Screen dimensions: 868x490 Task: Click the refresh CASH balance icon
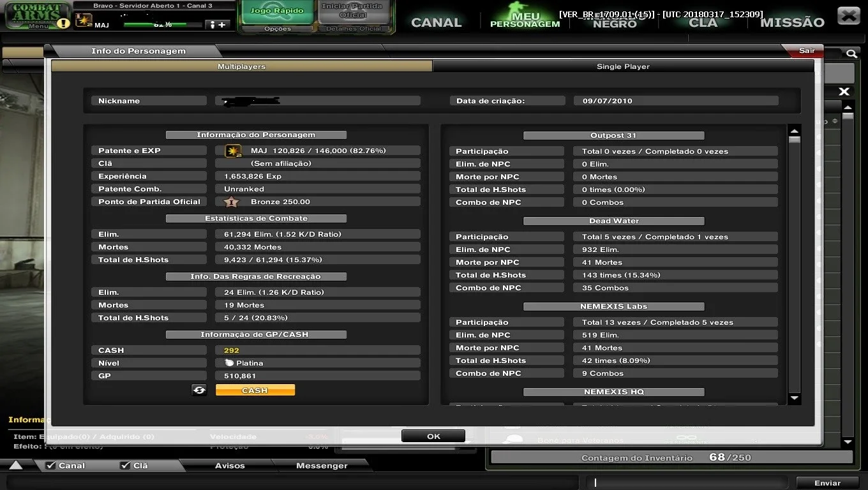pyautogui.click(x=199, y=390)
